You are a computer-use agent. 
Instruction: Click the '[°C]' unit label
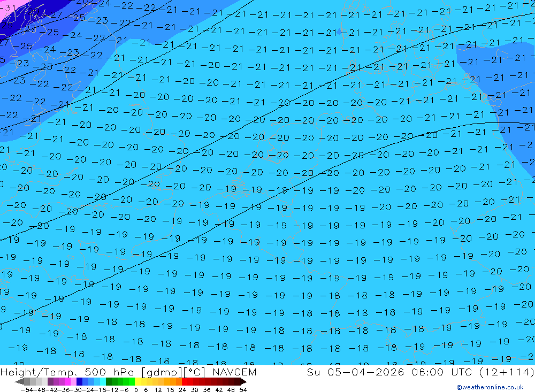pos(194,372)
